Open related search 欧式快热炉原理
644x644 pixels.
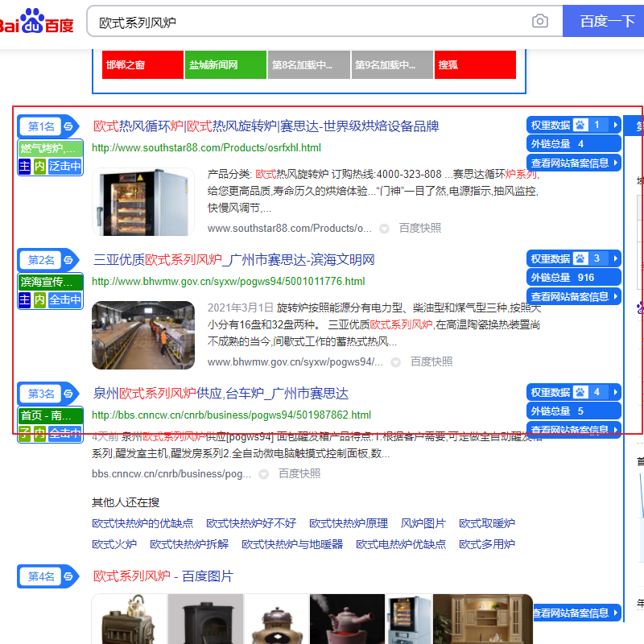click(349, 523)
